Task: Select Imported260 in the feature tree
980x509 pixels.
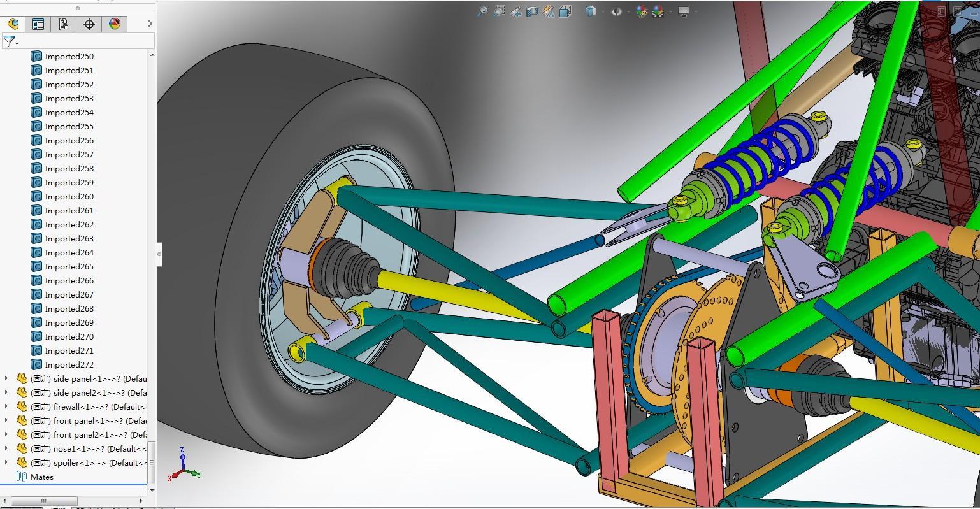Action: click(69, 197)
